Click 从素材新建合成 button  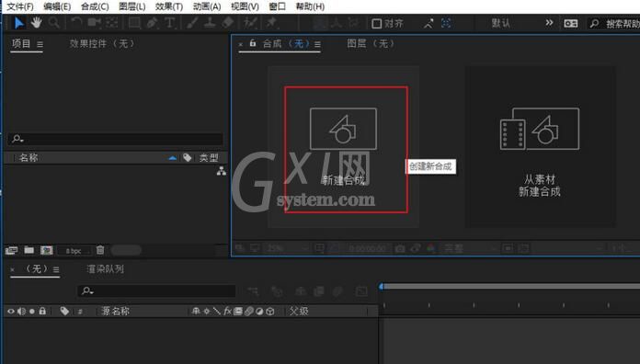[x=541, y=147]
